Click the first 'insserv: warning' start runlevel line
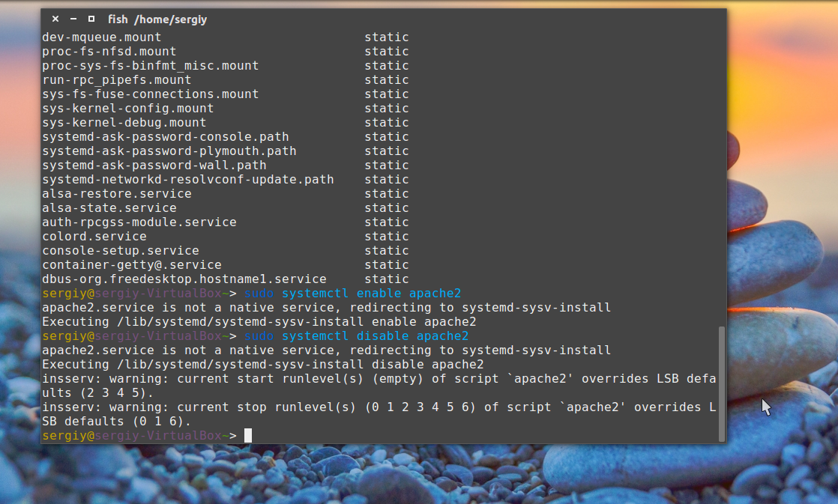This screenshot has width=838, height=504. (375, 379)
